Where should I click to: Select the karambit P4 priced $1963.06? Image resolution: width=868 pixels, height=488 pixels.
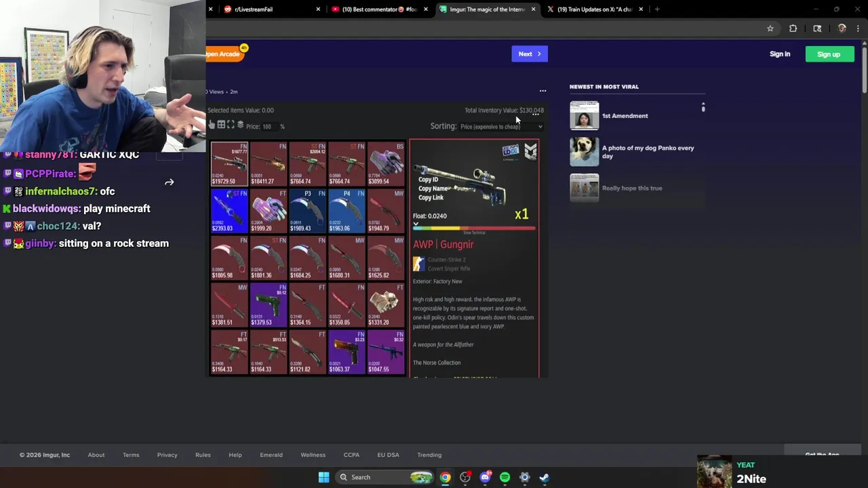(347, 211)
